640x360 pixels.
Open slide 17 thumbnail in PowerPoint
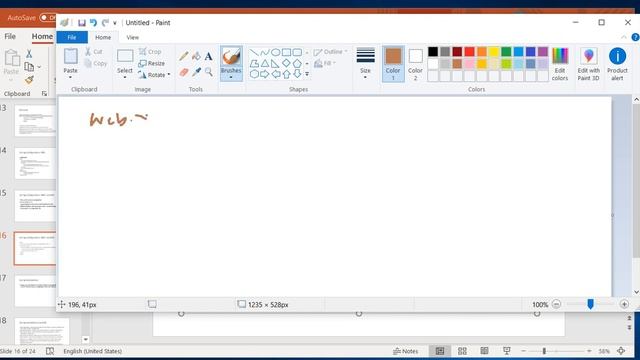35,291
